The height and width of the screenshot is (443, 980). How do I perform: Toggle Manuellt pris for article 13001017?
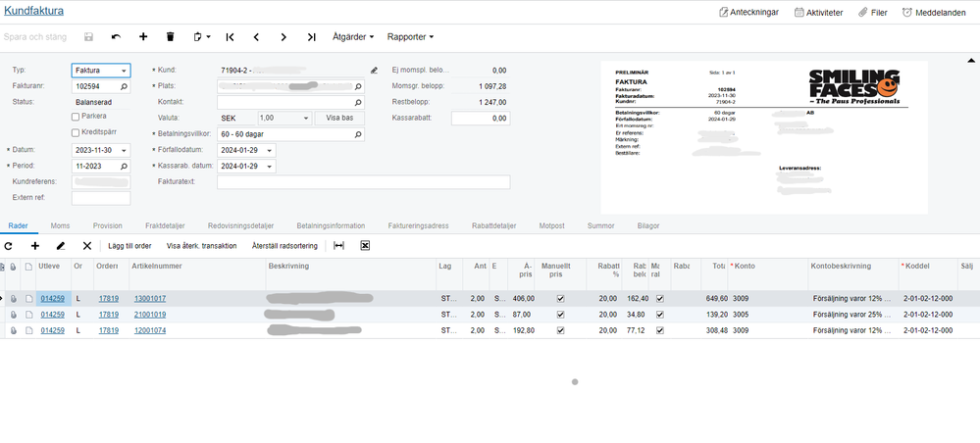(x=560, y=299)
